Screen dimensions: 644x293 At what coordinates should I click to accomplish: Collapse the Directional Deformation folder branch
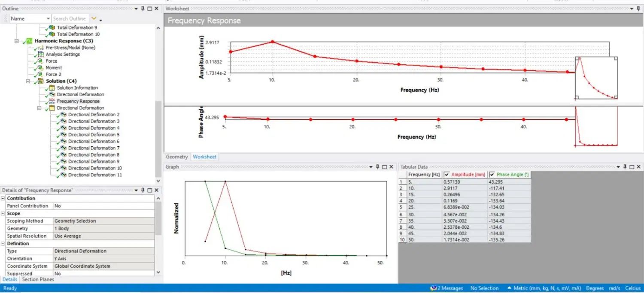click(39, 108)
